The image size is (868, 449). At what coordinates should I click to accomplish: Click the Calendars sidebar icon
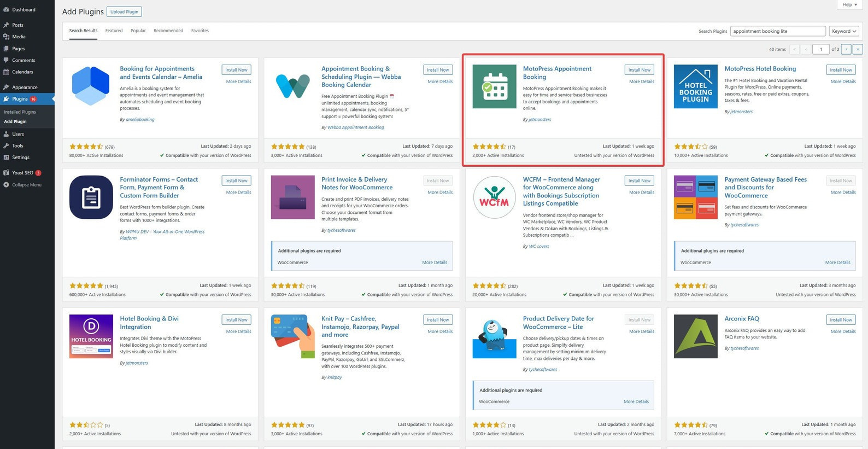(6, 72)
